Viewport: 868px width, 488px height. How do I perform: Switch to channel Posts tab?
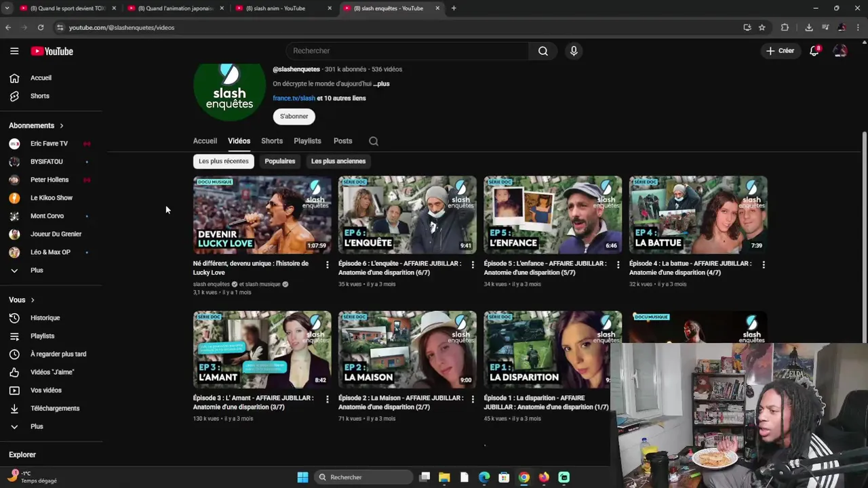point(342,141)
